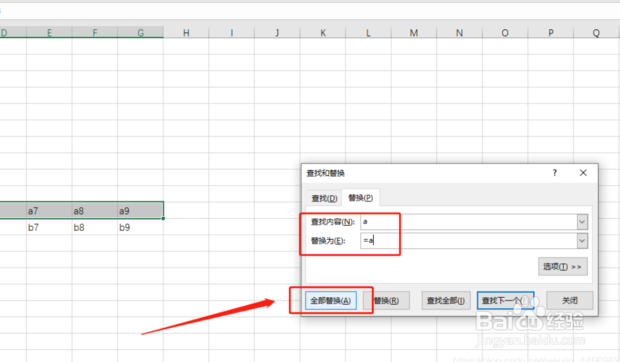Focus the Find what (查找内容) input field
The image size is (620, 362).
469,222
